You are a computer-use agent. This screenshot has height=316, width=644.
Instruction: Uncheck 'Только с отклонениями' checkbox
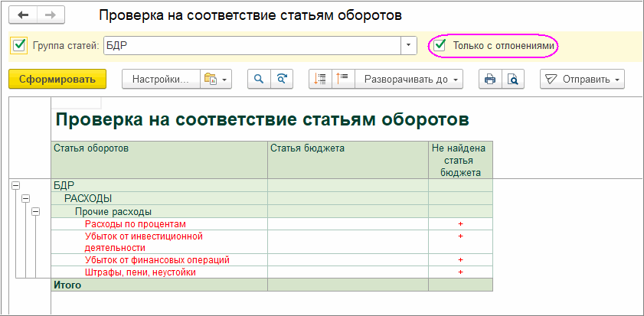pos(440,45)
